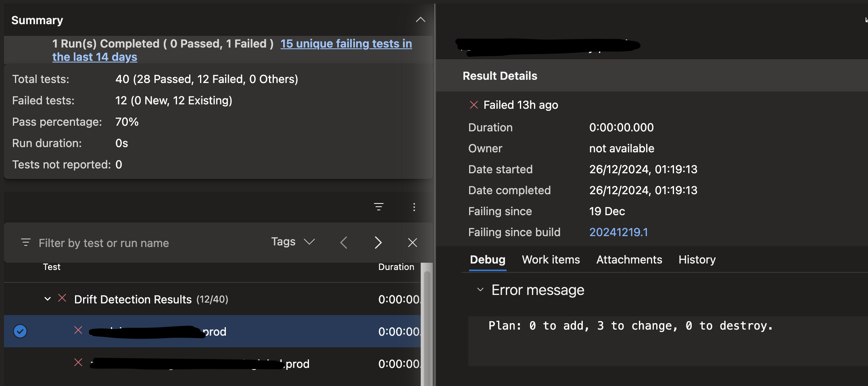868x386 pixels.
Task: Open the Tags dropdown
Action: (x=293, y=241)
